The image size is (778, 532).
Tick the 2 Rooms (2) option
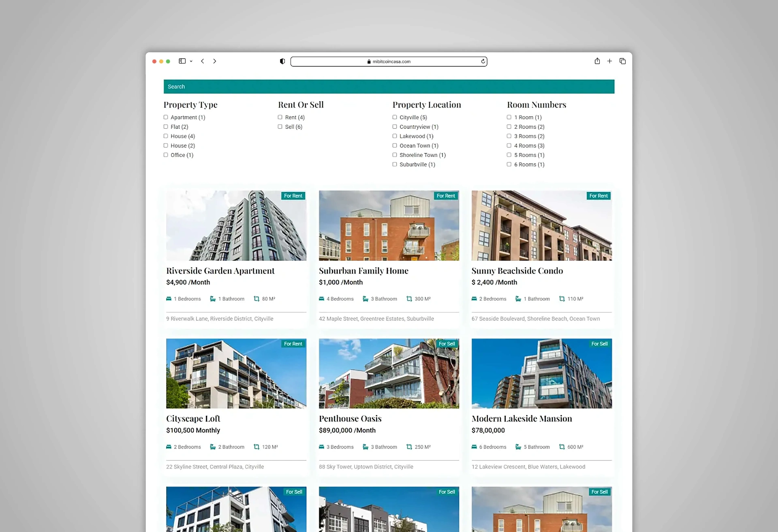[509, 126]
